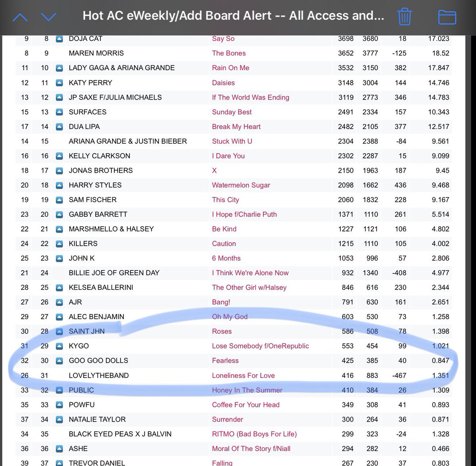Tap the upward-trend bullet icon beside HARRY STYLES
This screenshot has width=476, height=466.
click(x=59, y=185)
